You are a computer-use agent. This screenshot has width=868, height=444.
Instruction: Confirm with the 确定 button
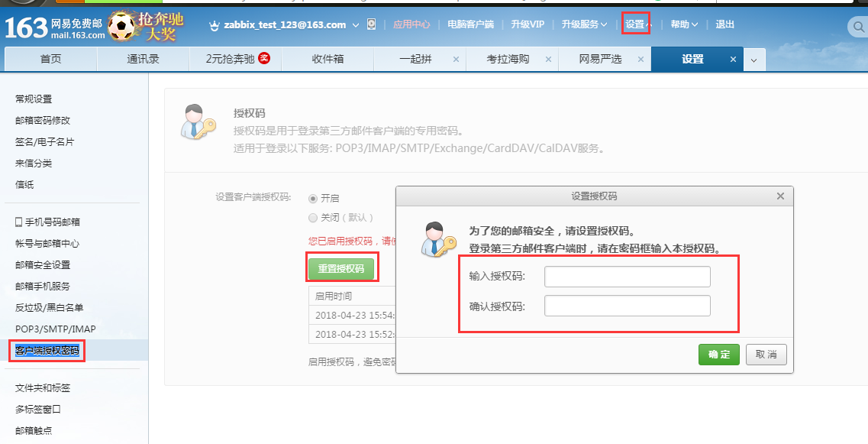(x=718, y=354)
